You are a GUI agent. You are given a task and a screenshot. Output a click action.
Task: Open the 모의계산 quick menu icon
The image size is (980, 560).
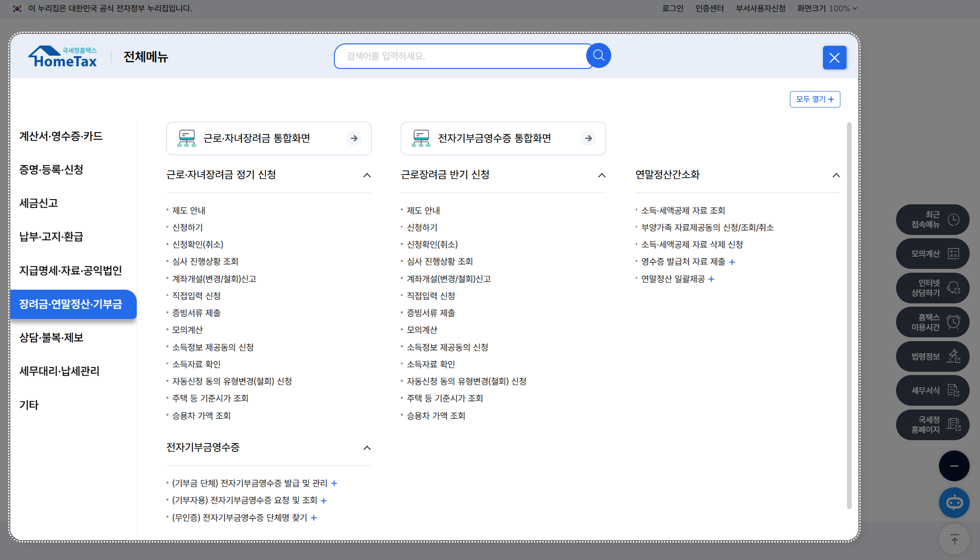pos(932,253)
